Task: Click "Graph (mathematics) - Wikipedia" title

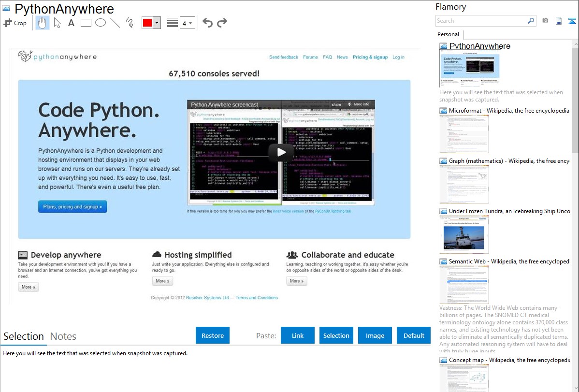Action: pyautogui.click(x=509, y=161)
